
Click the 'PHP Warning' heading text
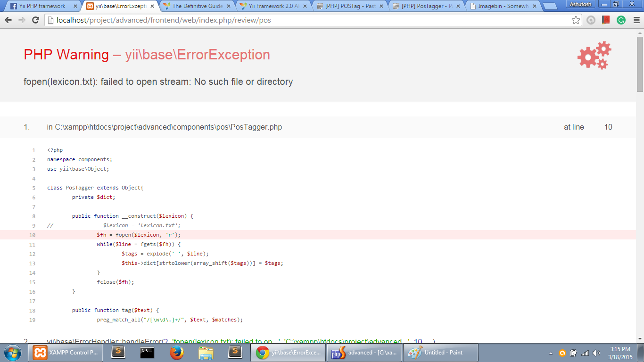tap(66, 55)
